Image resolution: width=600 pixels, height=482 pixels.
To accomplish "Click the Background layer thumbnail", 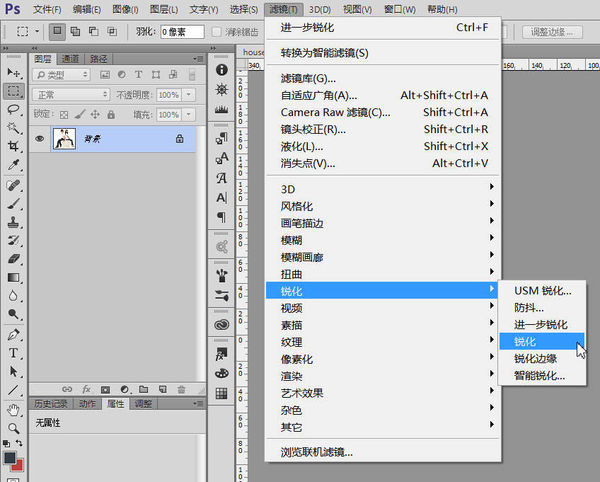I will pos(64,139).
